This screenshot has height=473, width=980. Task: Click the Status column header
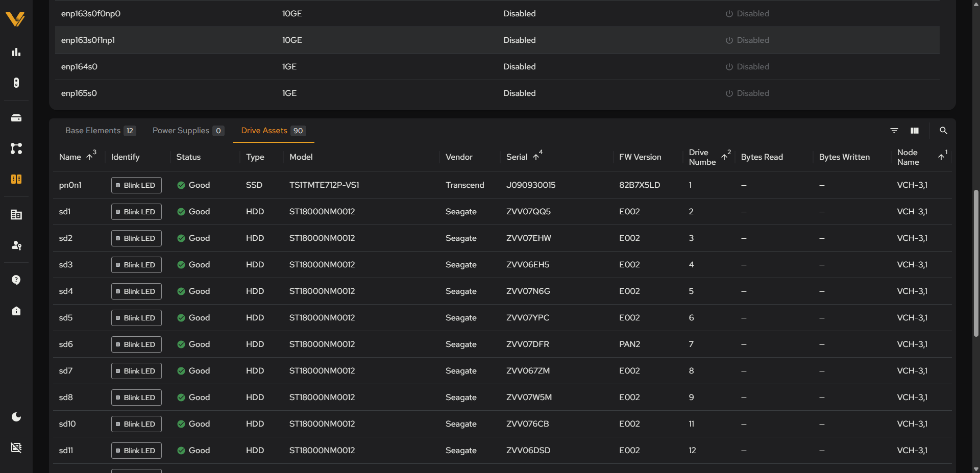tap(188, 157)
